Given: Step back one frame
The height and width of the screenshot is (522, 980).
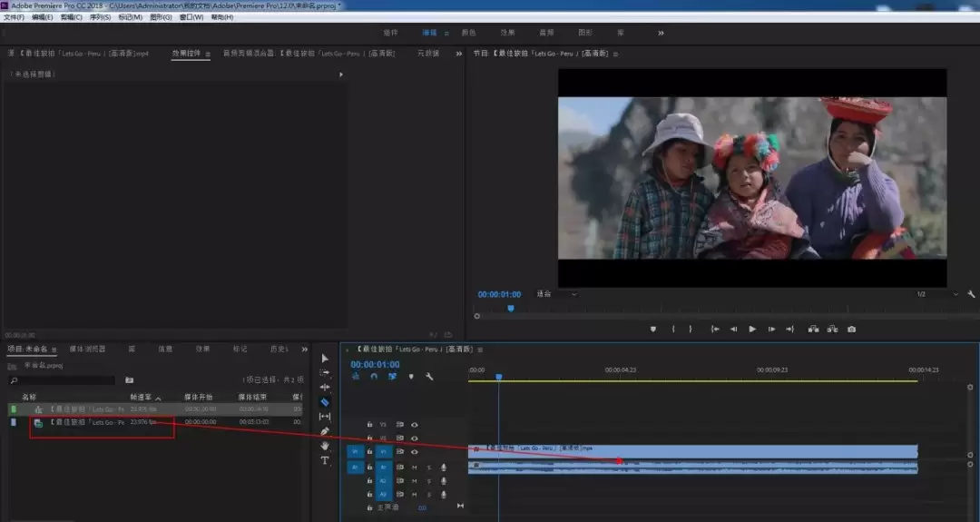Looking at the screenshot, I should pos(734,329).
